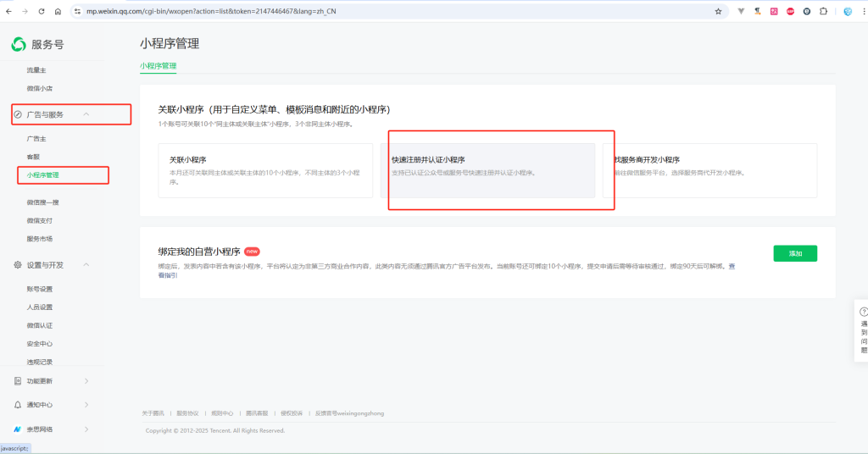The image size is (868, 454).
Task: Click the green 添加 button
Action: coord(794,253)
